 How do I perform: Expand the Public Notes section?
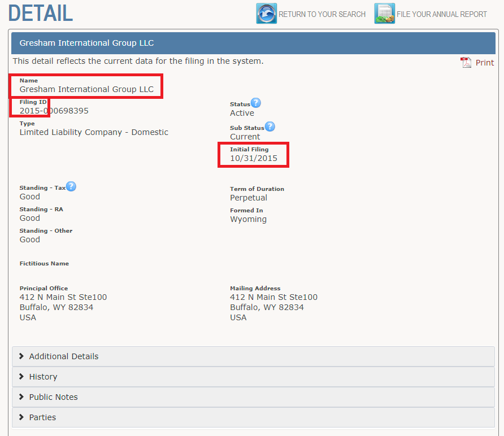53,397
